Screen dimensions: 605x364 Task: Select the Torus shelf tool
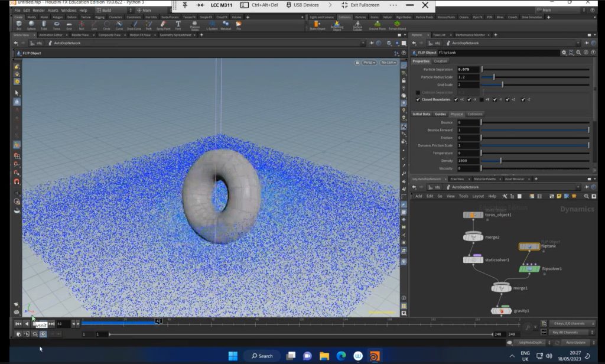tap(56, 25)
